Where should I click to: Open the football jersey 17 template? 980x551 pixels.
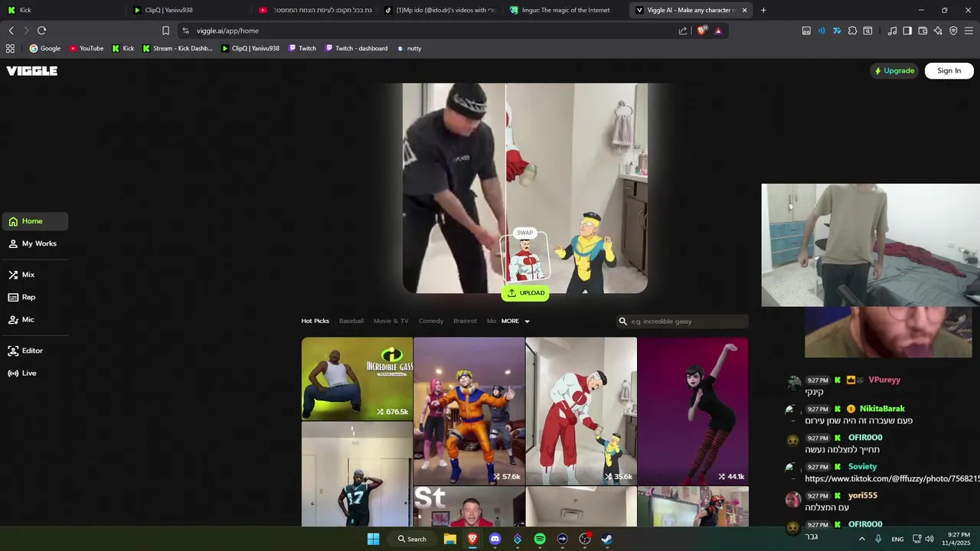(x=357, y=474)
